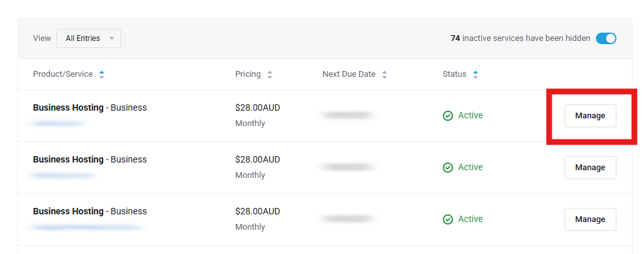
Task: Click the Active check icon in second row
Action: (x=448, y=168)
